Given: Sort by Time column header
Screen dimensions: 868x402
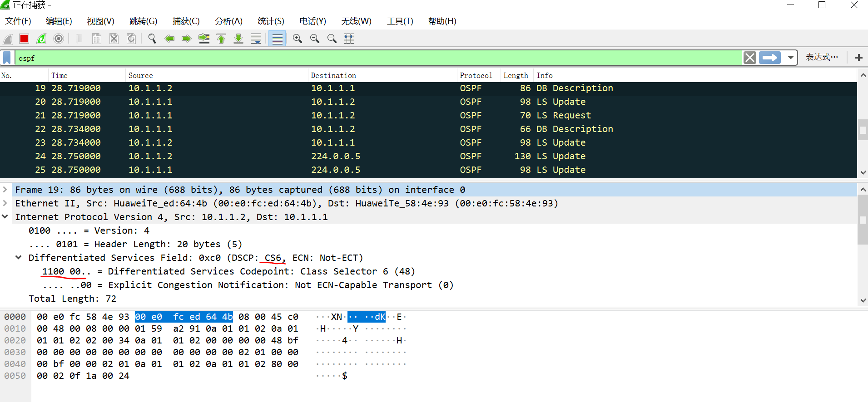Looking at the screenshot, I should click(86, 75).
